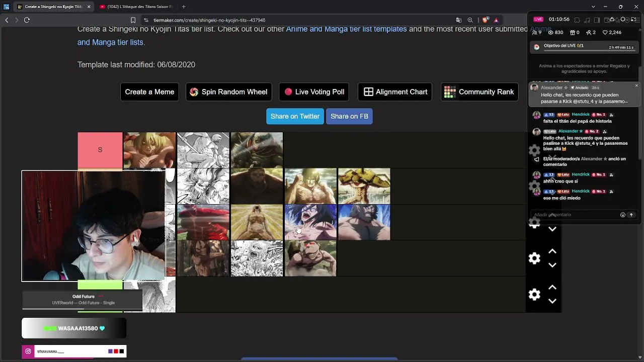Open settings gear for bottom tier row
The image size is (644, 362).
(x=534, y=295)
